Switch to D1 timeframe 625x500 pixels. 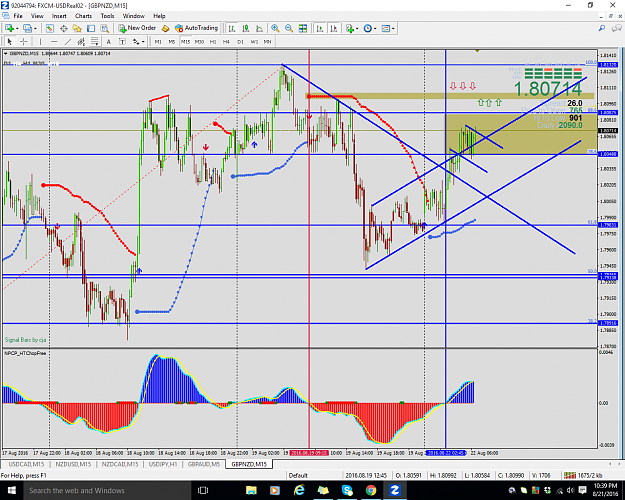pos(240,41)
